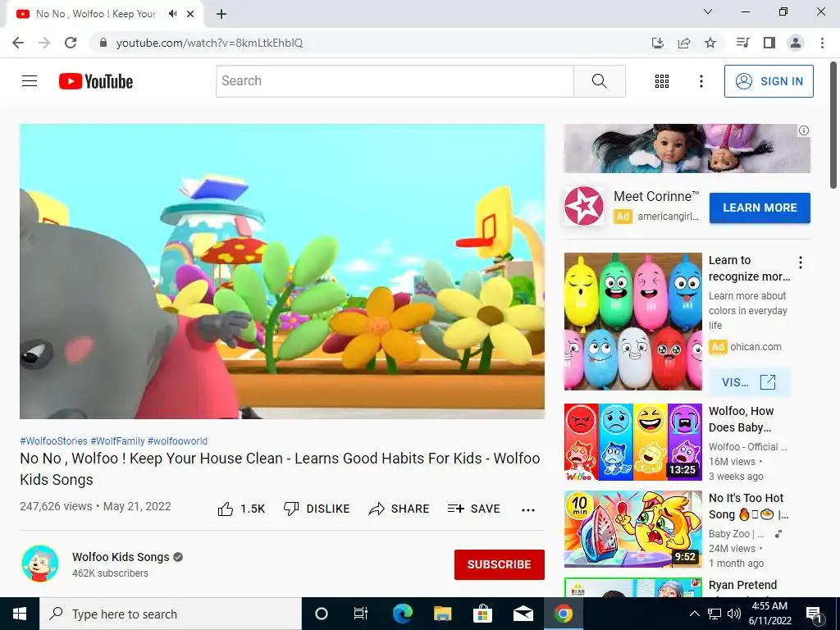Viewport: 840px width, 630px height.
Task: Open the YouTube hamburger guide menu
Action: (30, 81)
